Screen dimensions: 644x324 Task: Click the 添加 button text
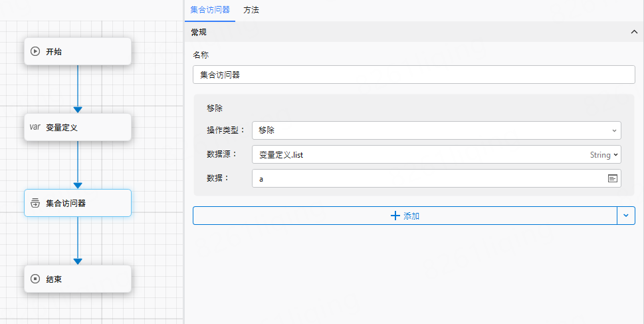click(411, 216)
